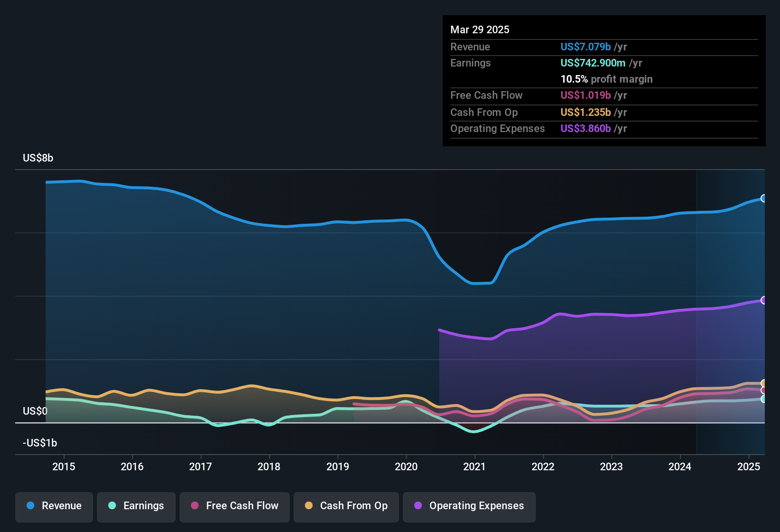Toggle the Revenue series visibility
Viewport: 780px width, 532px height.
tap(54, 506)
